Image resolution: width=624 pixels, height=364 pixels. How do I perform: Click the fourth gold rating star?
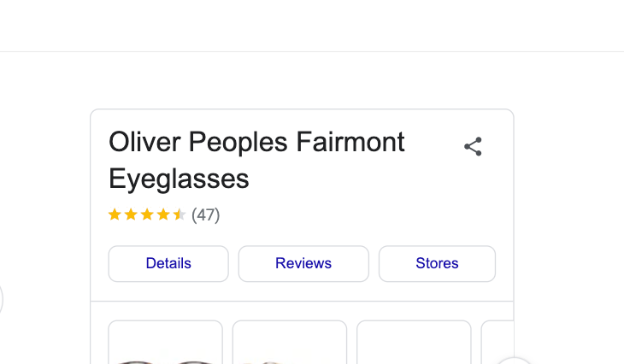163,214
